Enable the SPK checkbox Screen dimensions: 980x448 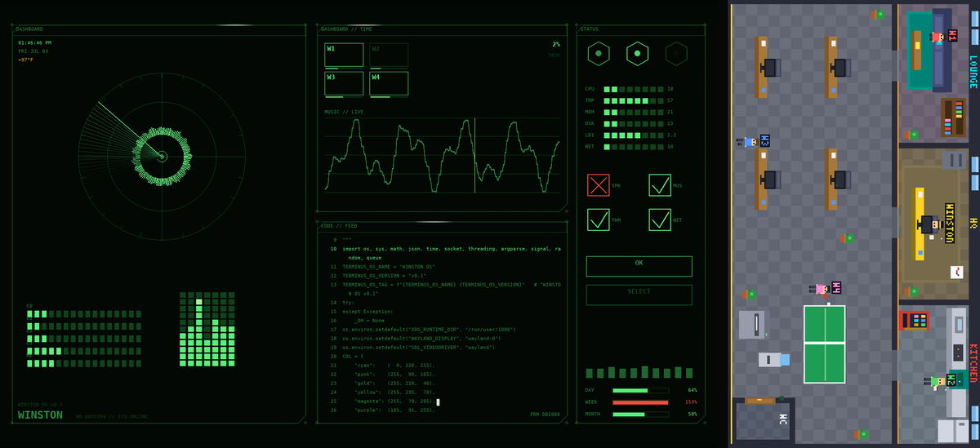599,185
